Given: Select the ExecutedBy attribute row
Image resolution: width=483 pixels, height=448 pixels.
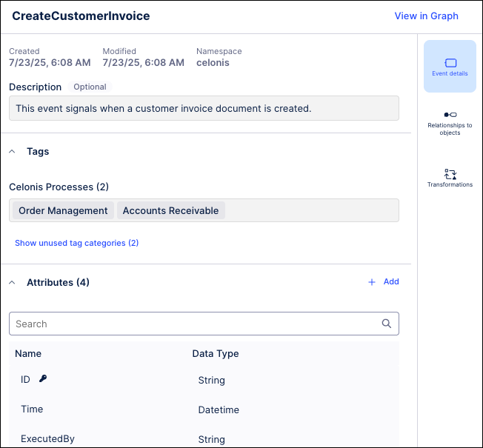Looking at the screenshot, I should tap(47, 438).
